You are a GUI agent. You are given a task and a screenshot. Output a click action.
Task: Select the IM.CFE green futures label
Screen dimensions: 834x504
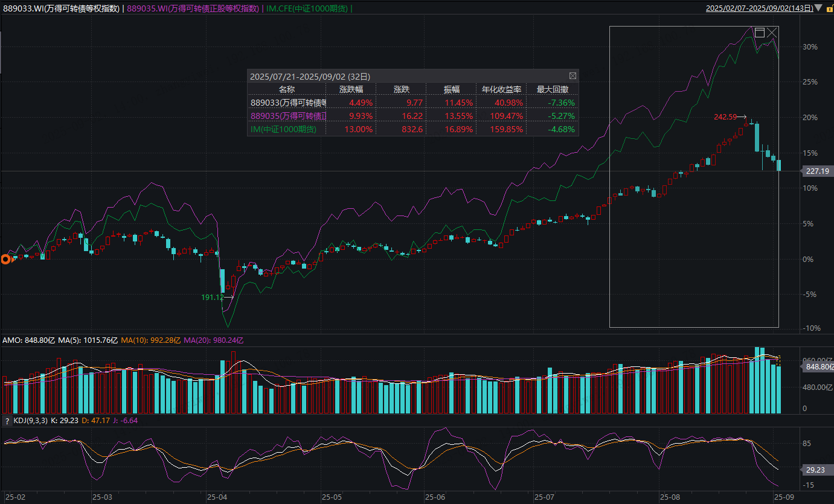coord(307,8)
